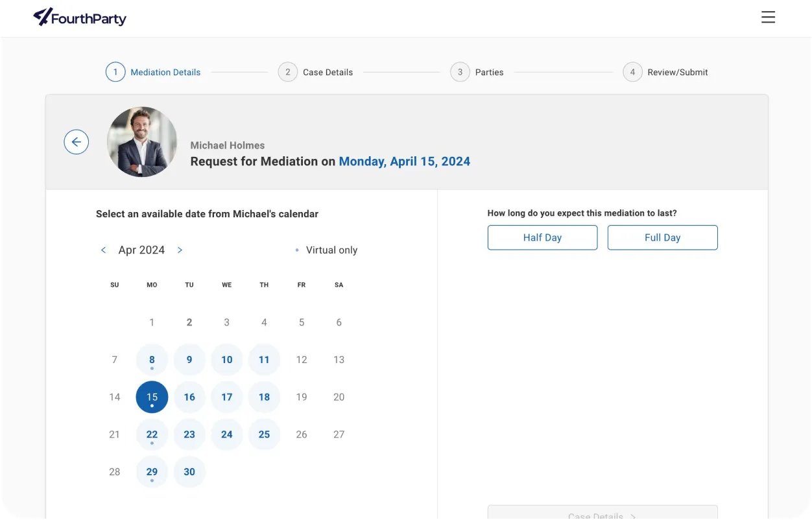
Task: Click the Monday, April 15 date link
Action: [x=404, y=161]
